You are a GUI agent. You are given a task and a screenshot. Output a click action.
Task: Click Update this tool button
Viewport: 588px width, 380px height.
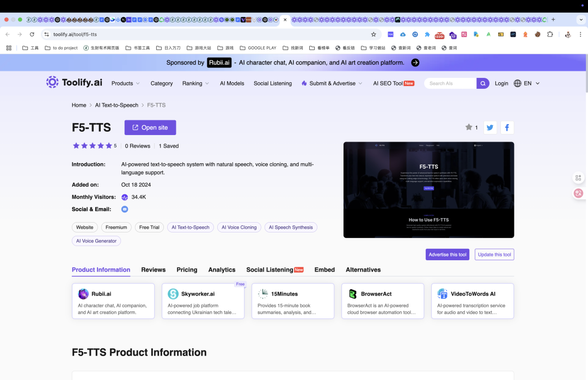(494, 254)
